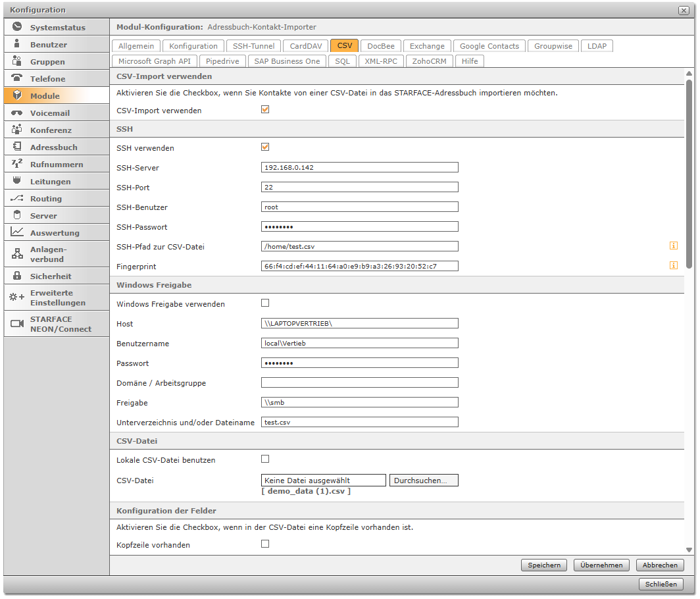Click the info icon beside SSH-Pfad field
Viewport: 700px width, 599px height.
pyautogui.click(x=673, y=246)
